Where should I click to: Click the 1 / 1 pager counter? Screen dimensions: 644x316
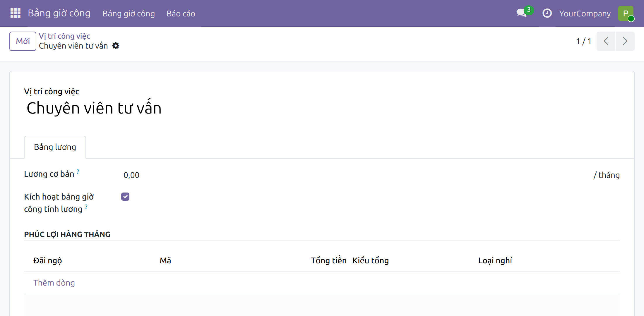click(x=584, y=41)
